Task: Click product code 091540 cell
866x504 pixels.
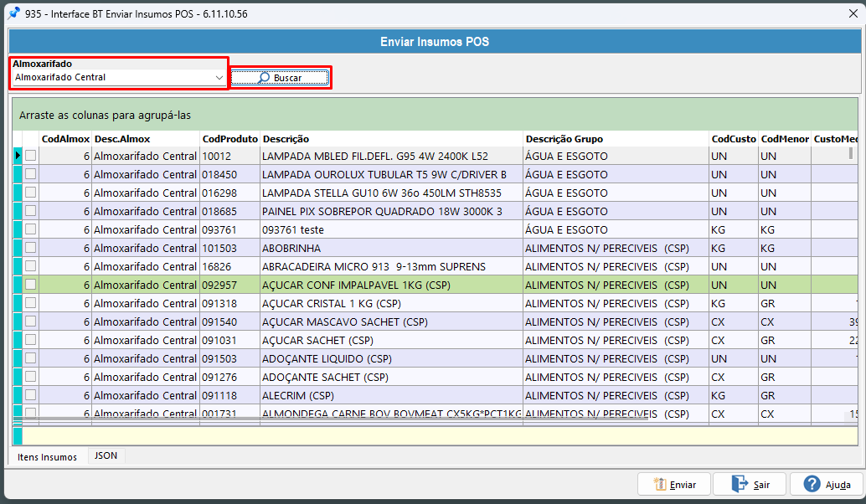Action: coord(229,321)
